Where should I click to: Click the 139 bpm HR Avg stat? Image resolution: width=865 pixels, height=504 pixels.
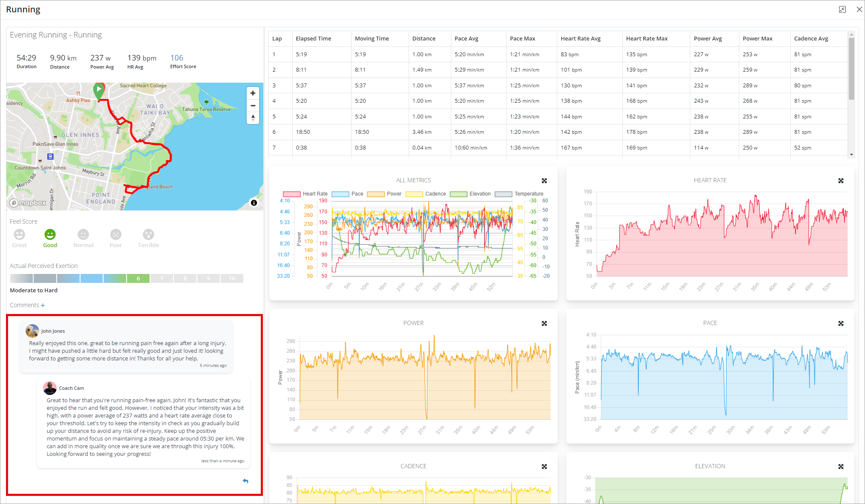point(141,61)
